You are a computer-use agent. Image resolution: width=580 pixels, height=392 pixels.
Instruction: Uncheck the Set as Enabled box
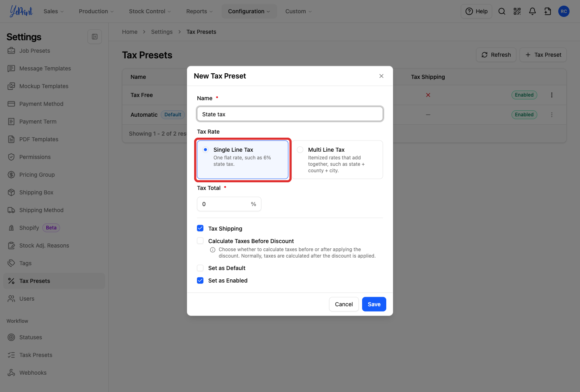tap(200, 281)
